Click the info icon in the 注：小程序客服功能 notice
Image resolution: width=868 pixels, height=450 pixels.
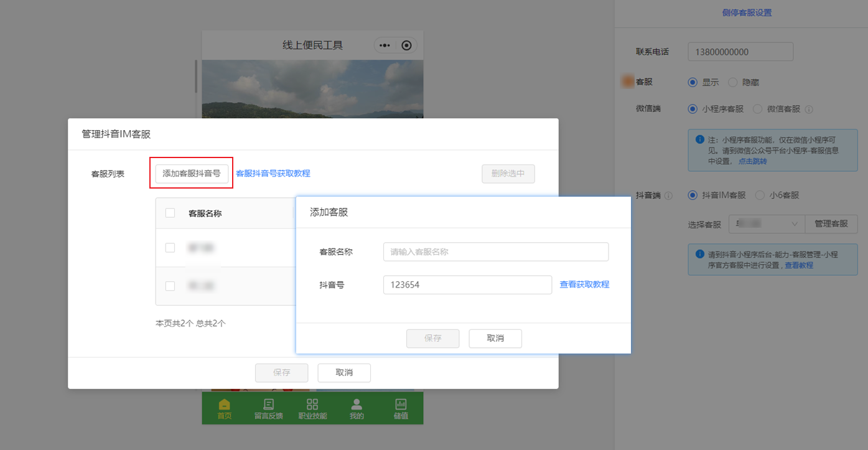tap(699, 139)
